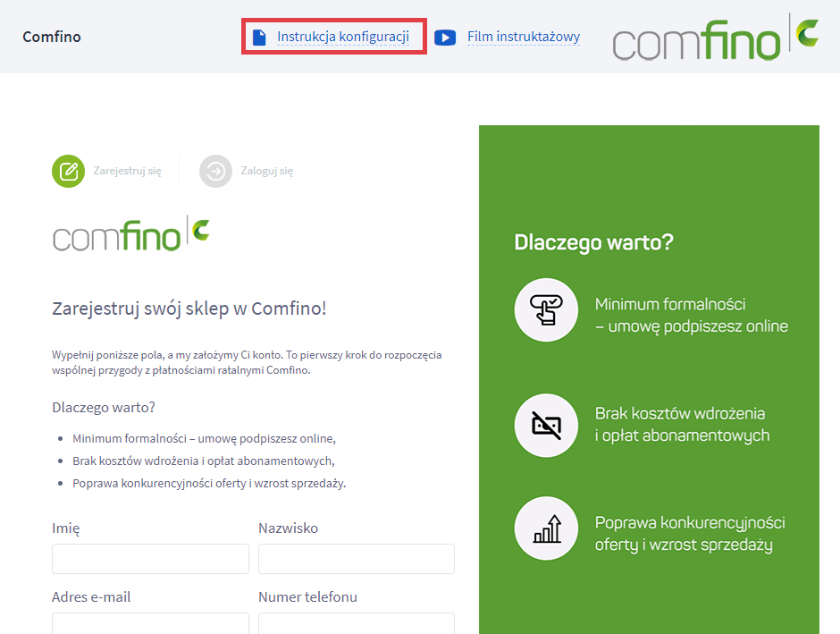
Task: Click the rising bar chart sales icon
Action: click(546, 528)
